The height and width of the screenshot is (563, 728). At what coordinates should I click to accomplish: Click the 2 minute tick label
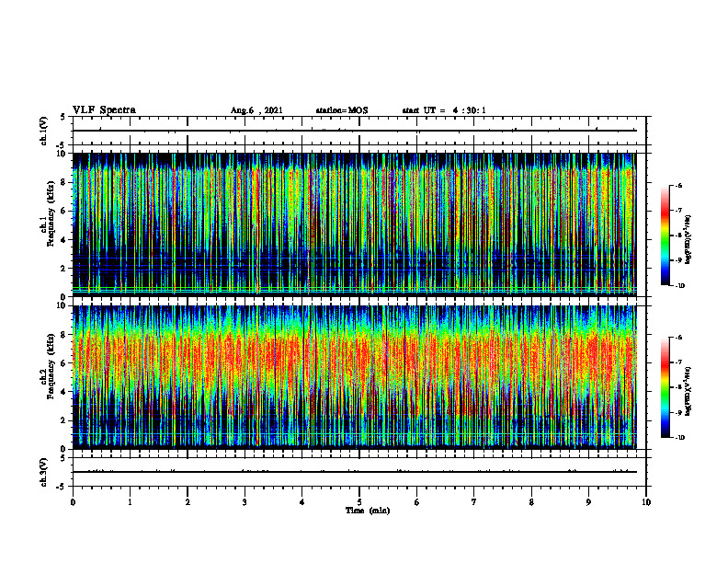188,502
